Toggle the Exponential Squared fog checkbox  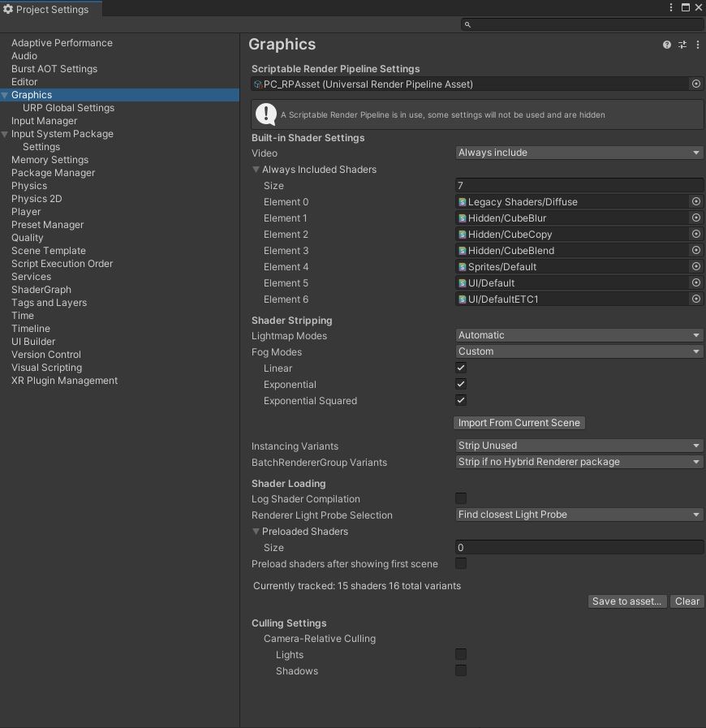click(x=461, y=400)
